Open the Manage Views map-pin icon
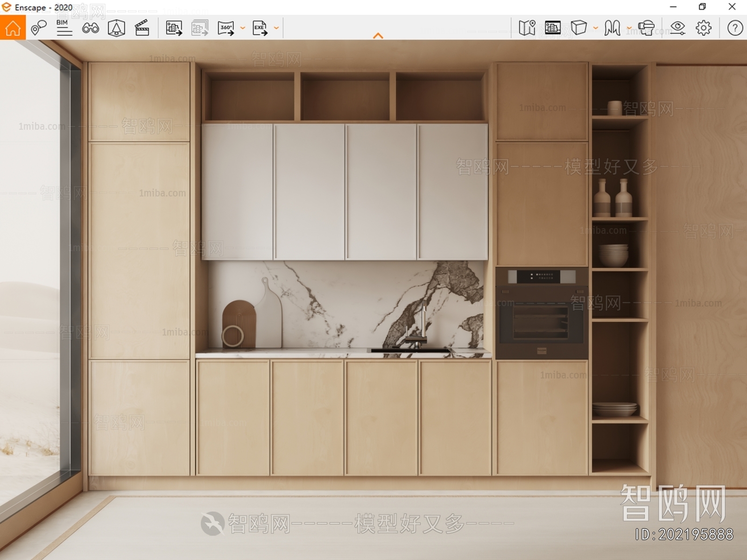747x560 pixels. tap(38, 28)
